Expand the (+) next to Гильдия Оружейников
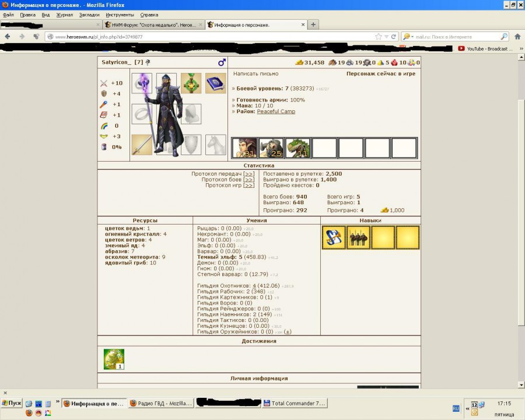This screenshot has width=525, height=420. [288, 331]
